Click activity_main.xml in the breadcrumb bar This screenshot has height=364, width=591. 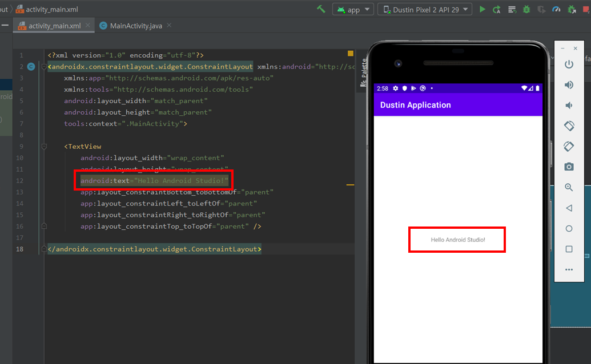tap(47, 9)
